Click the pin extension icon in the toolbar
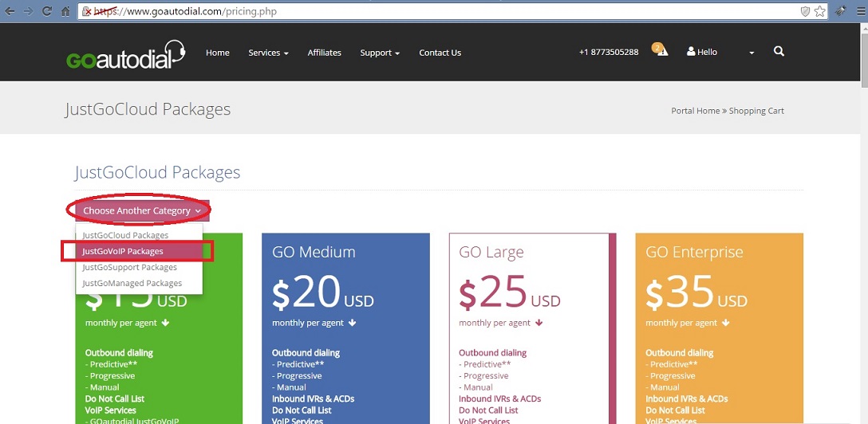This screenshot has height=424, width=868. 840,11
